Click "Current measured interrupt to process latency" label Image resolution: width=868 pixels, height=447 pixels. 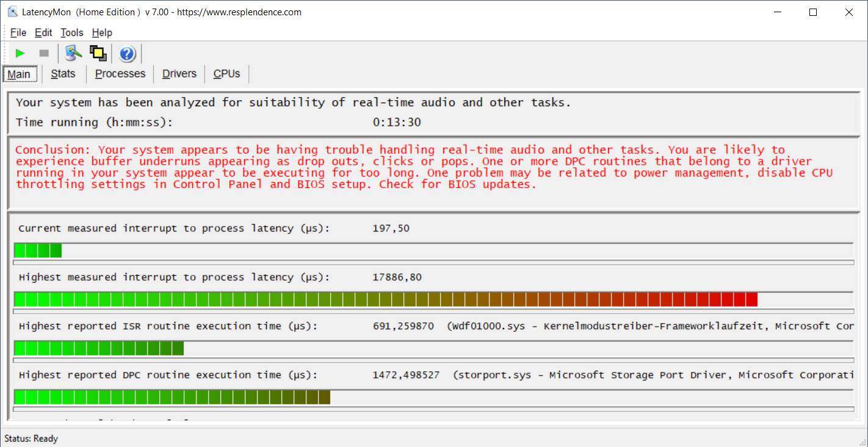pos(175,228)
